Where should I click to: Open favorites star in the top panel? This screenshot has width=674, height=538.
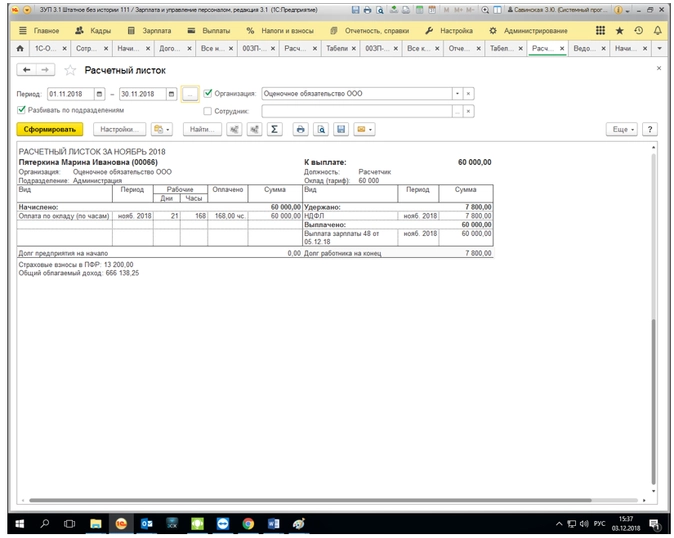619,31
